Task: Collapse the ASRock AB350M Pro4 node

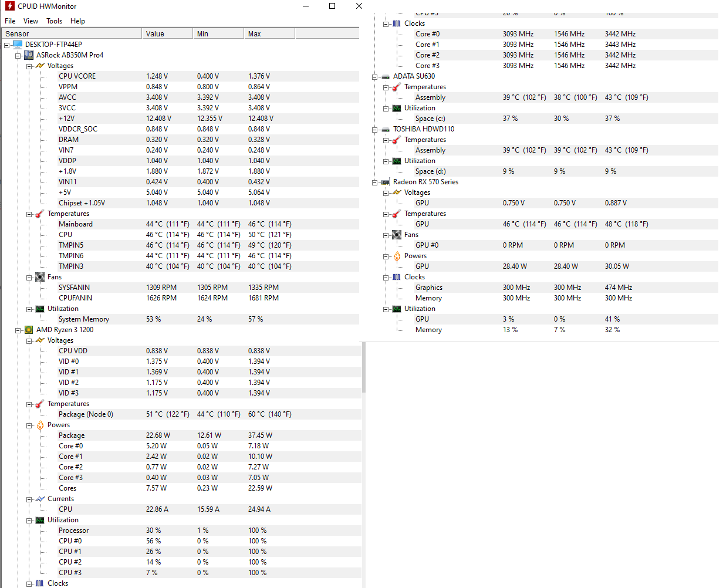Action: click(18, 56)
